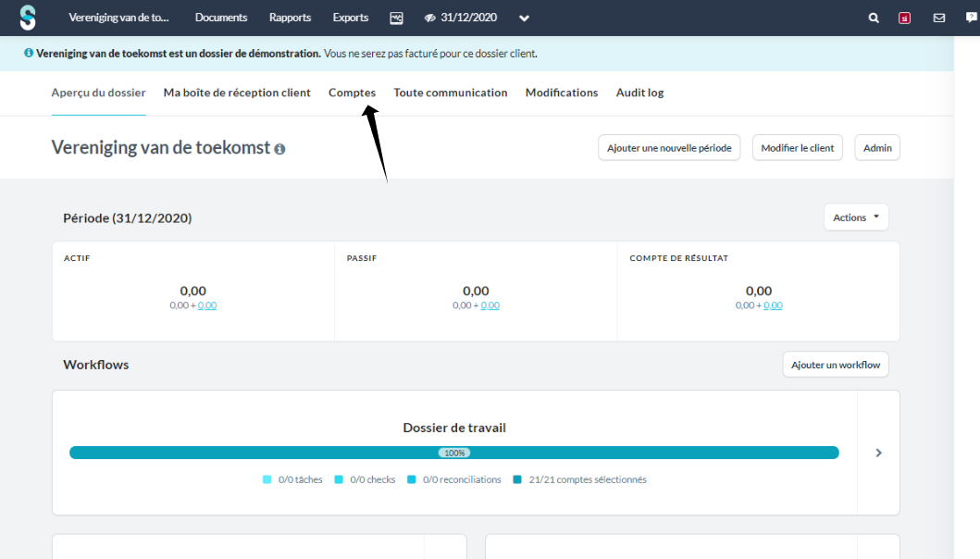Open the workflow chart icon in top bar

[x=396, y=19]
